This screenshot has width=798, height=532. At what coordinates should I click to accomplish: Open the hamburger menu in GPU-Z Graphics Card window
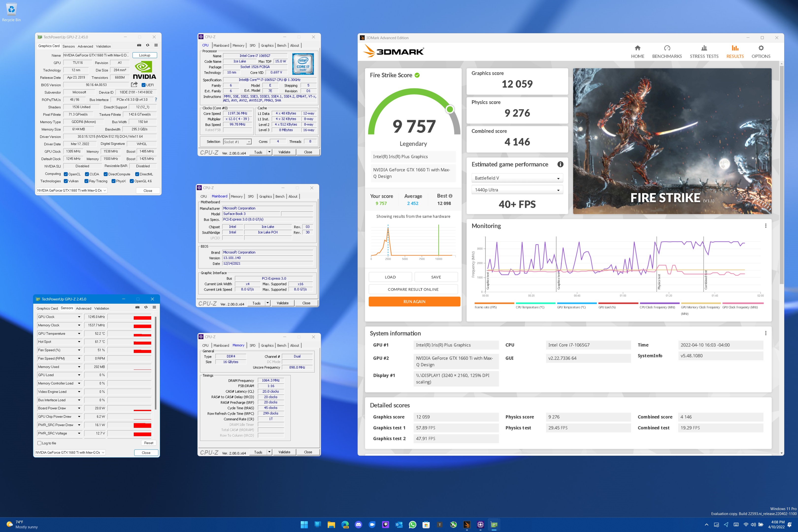click(x=156, y=45)
